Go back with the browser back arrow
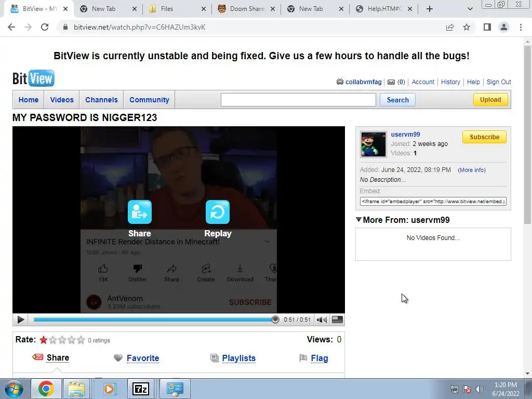The width and height of the screenshot is (532, 399). pyautogui.click(x=11, y=27)
